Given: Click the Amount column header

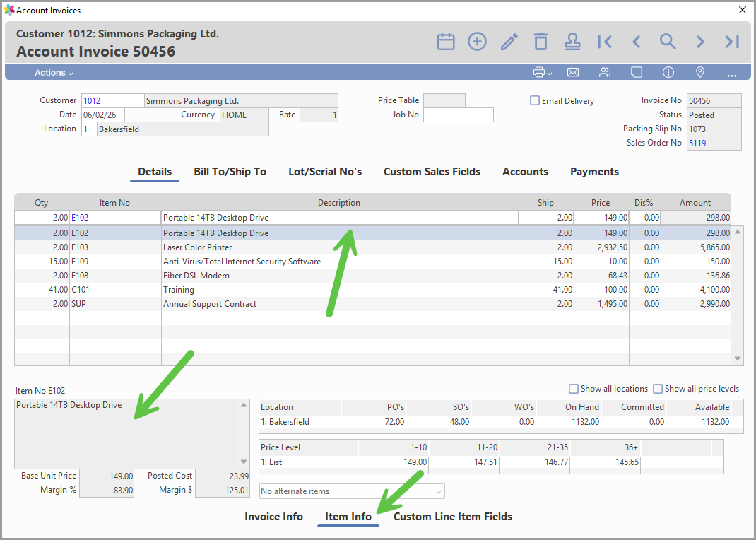Looking at the screenshot, I should [x=695, y=203].
